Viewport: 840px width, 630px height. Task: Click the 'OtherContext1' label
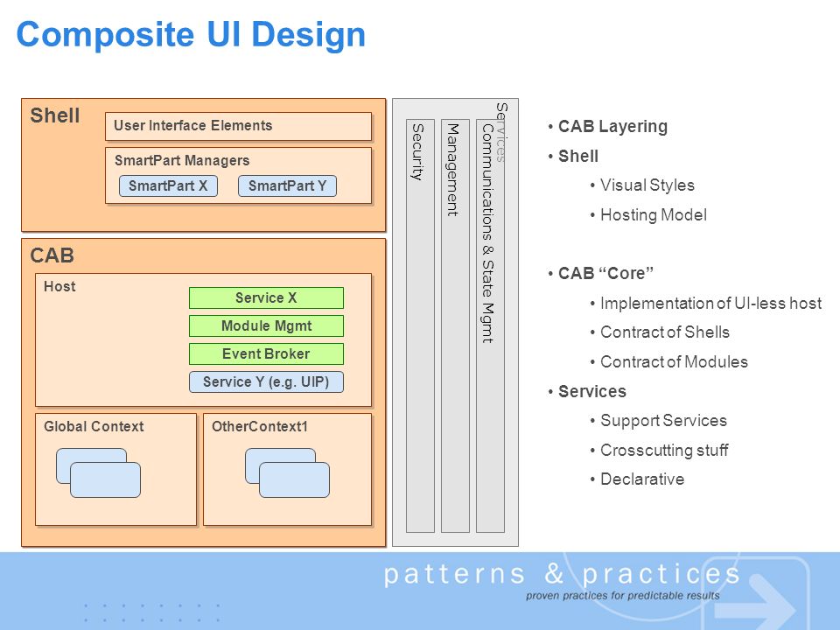pyautogui.click(x=260, y=426)
